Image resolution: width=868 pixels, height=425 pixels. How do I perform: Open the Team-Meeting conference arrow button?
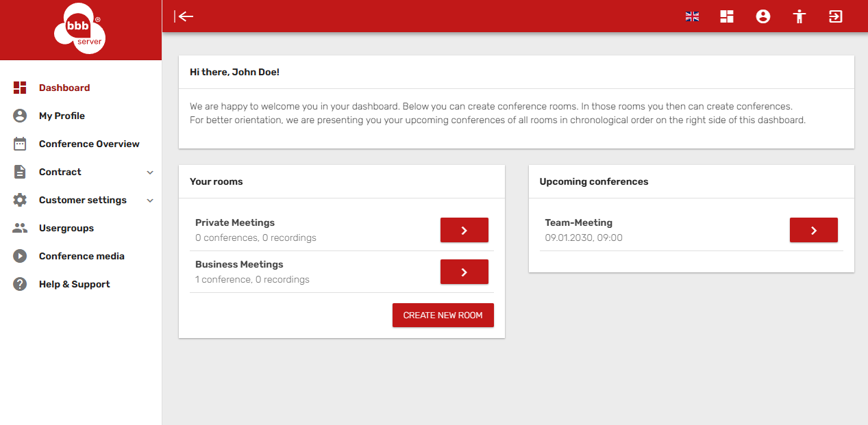click(x=813, y=230)
